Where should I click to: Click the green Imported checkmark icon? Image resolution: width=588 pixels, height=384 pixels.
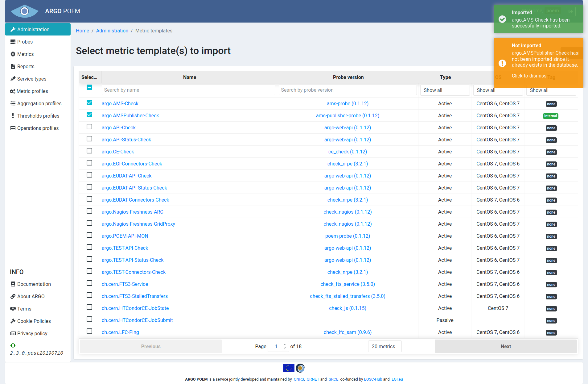tap(502, 19)
